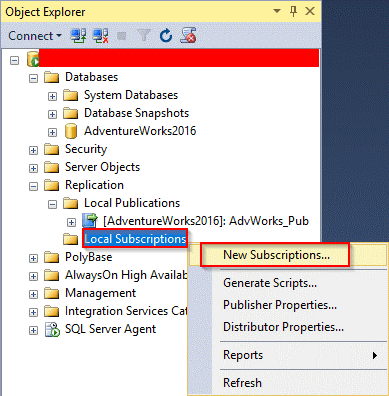Select the AdventureWorks2016 database

tap(140, 131)
